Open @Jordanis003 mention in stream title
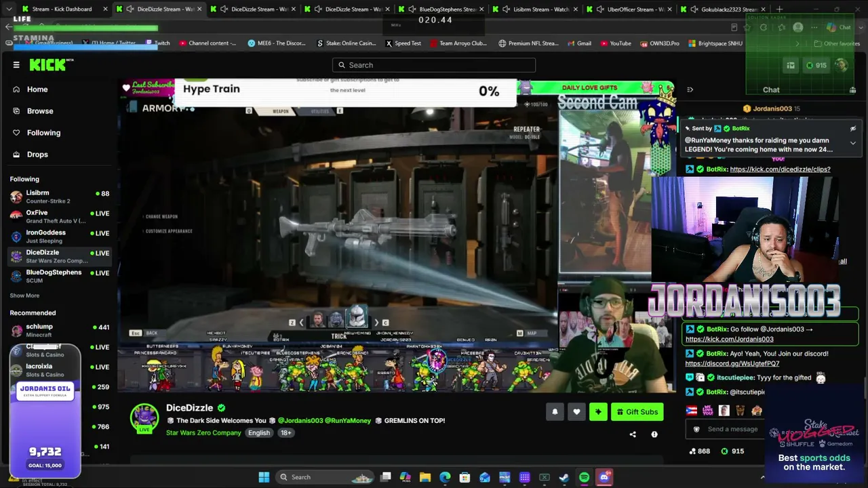 tap(300, 420)
